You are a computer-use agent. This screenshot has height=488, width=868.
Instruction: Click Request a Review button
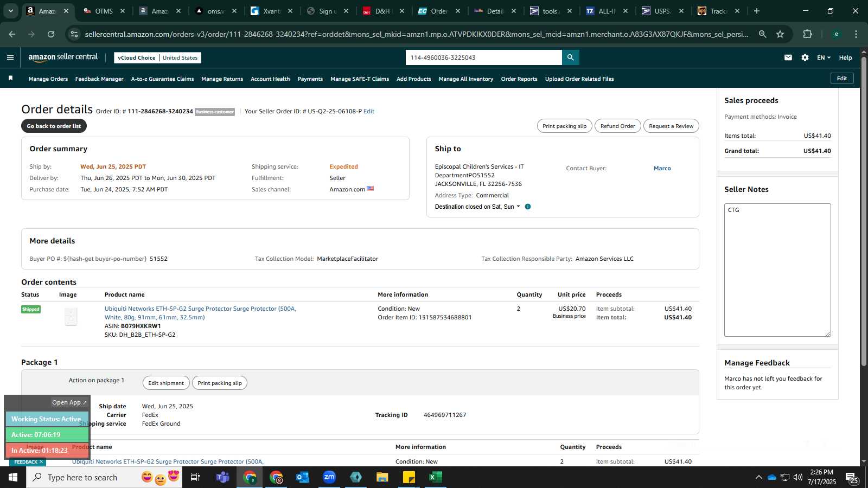(x=671, y=126)
